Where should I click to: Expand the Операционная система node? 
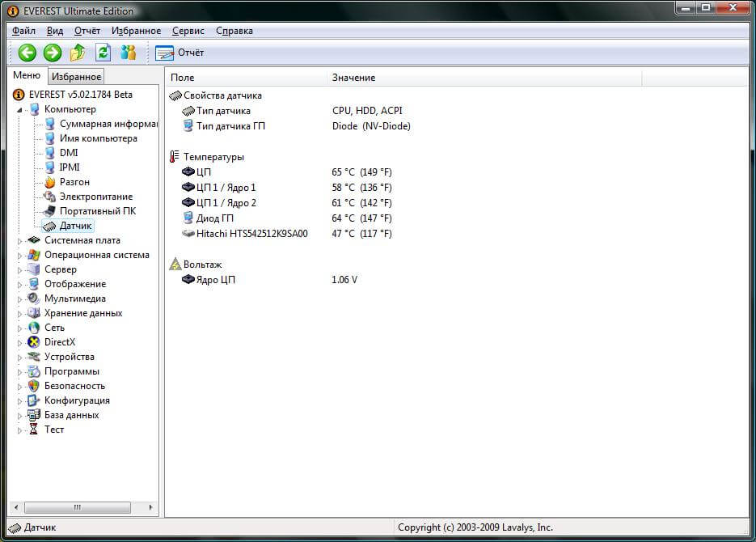point(20,256)
